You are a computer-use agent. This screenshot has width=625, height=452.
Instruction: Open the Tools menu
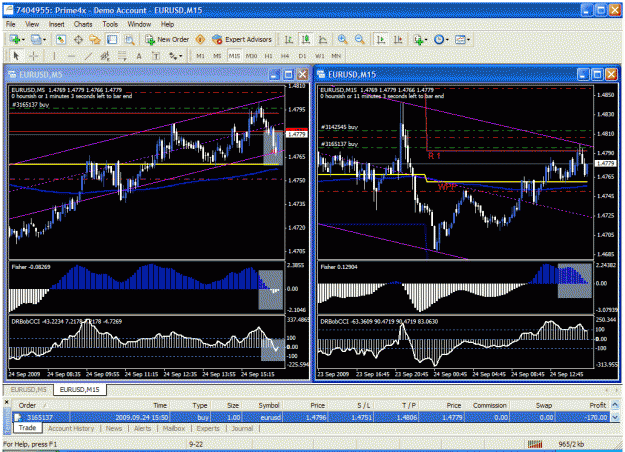[x=110, y=24]
